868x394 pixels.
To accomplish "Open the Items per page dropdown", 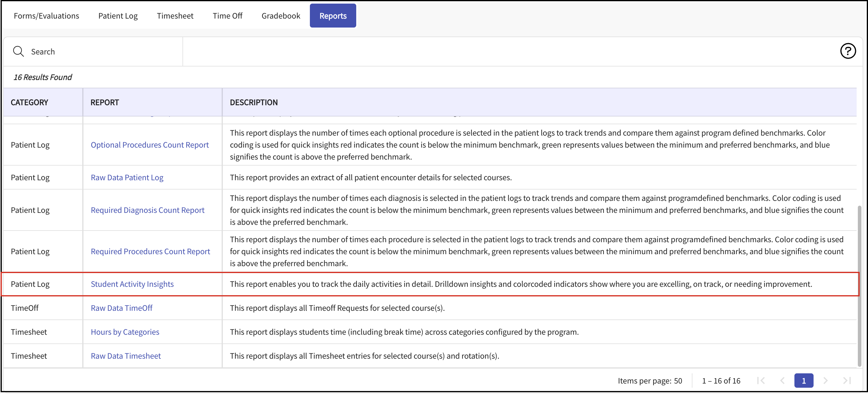I will 677,381.
